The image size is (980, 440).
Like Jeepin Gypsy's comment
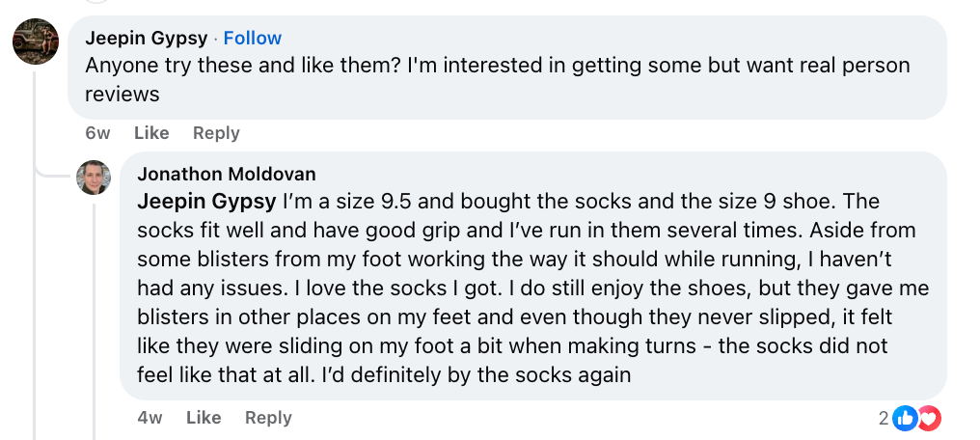151,133
